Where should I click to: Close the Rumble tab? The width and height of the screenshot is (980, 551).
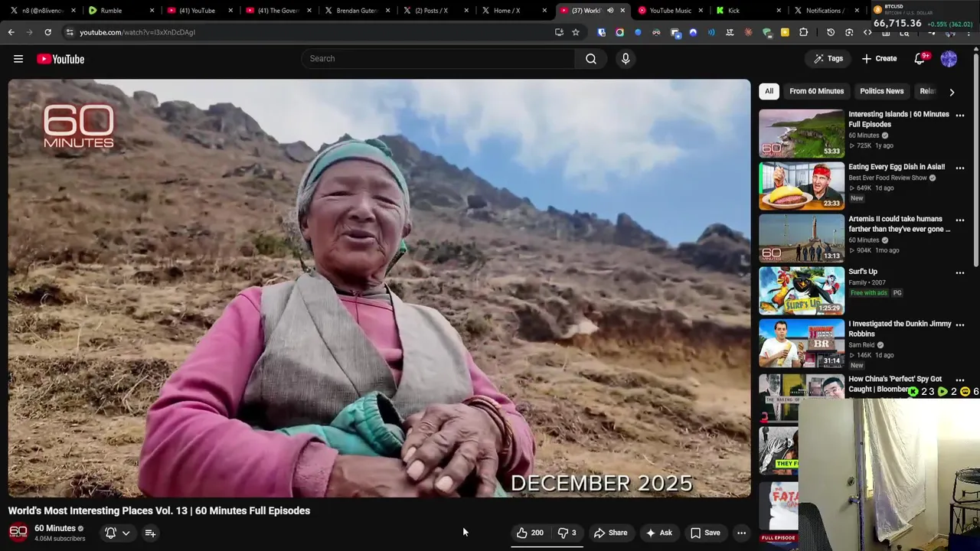click(x=152, y=11)
